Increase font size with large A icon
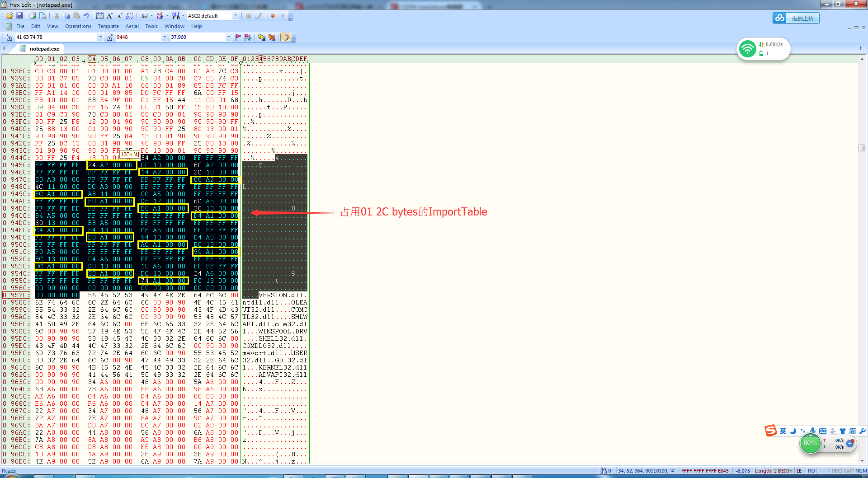 (x=110, y=16)
